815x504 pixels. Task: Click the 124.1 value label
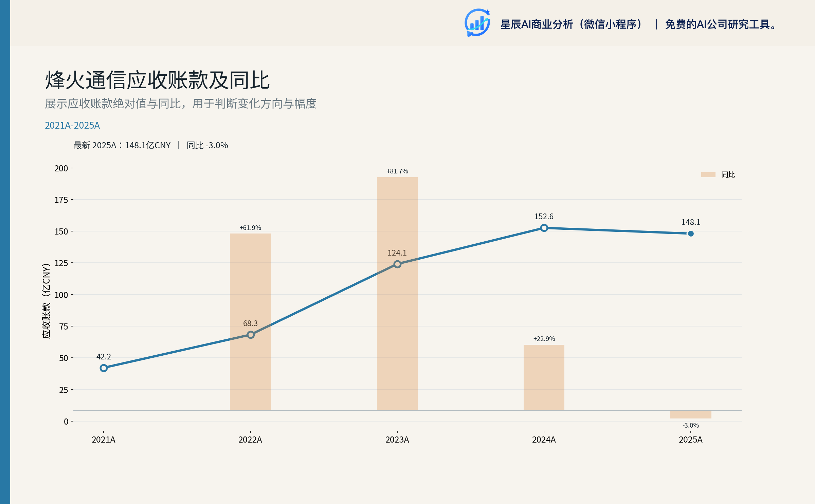[397, 253]
